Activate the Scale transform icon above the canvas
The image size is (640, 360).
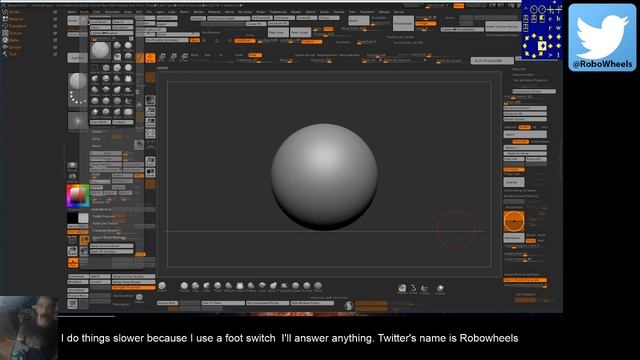(x=173, y=57)
